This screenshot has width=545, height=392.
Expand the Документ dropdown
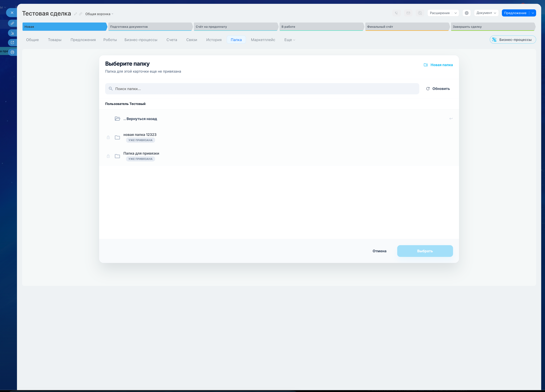point(486,13)
